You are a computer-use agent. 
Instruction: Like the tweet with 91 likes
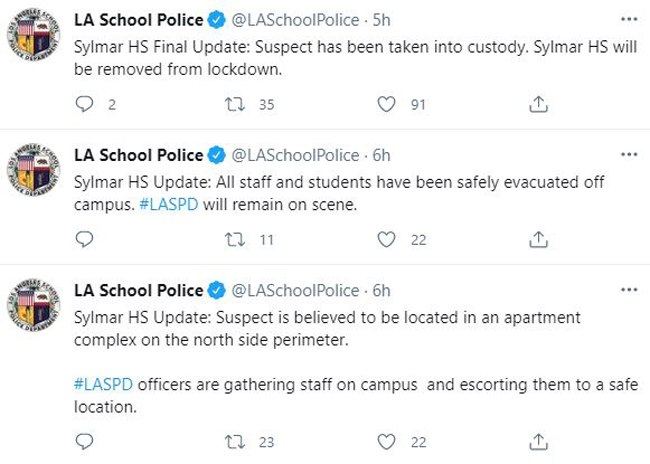(386, 104)
